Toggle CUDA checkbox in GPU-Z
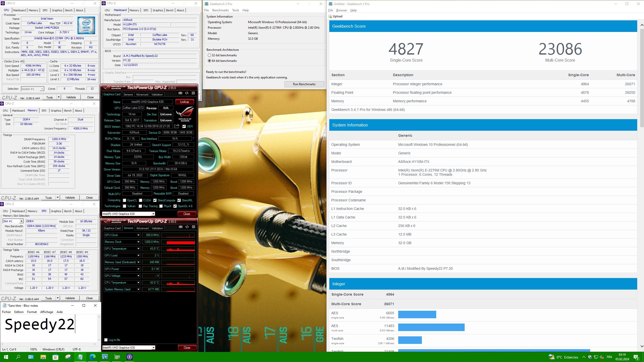644x362 pixels. tap(140, 200)
